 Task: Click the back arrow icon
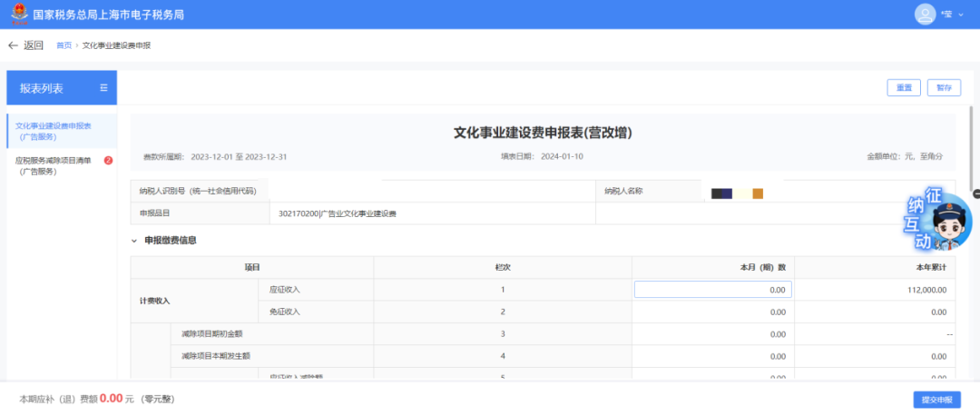pos(13,45)
